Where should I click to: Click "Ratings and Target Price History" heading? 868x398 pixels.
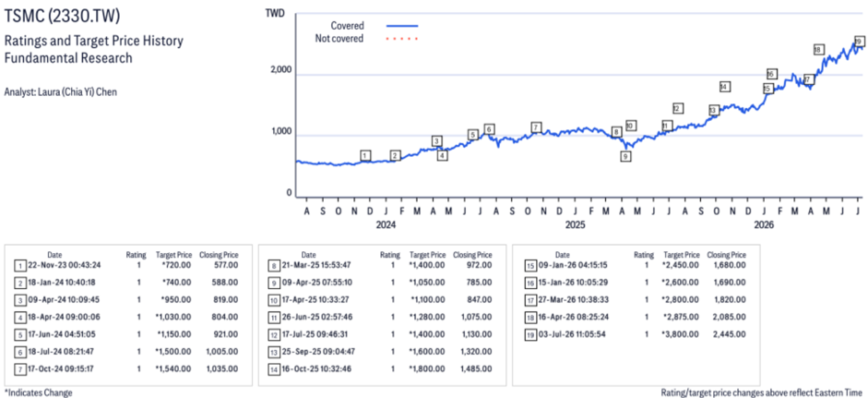point(93,41)
